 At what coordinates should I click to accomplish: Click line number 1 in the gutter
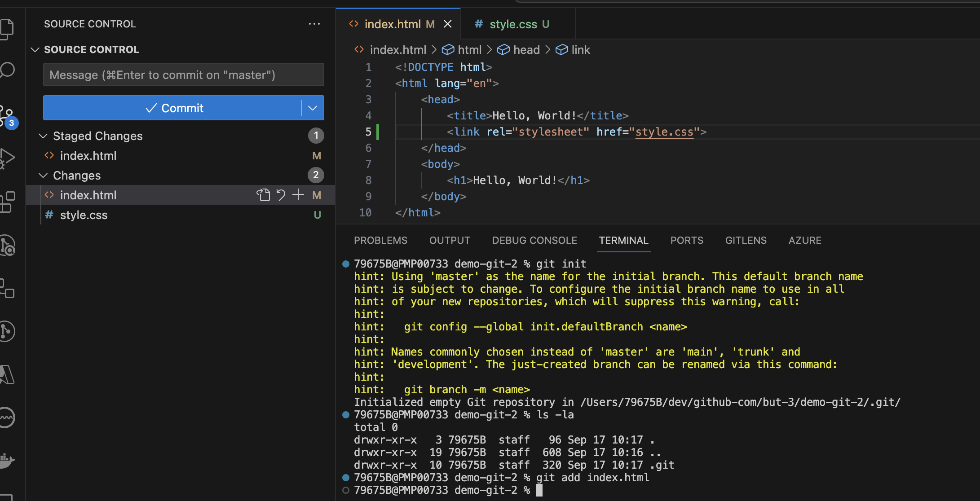(x=368, y=67)
